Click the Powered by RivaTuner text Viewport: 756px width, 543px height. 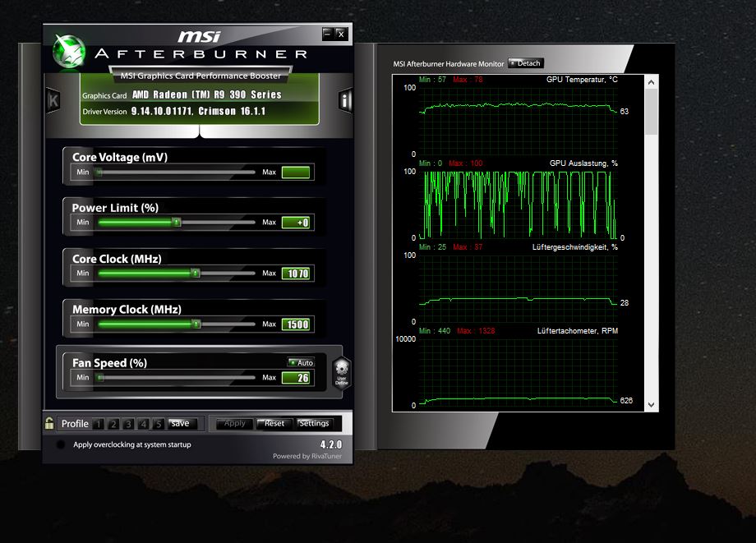[x=307, y=456]
